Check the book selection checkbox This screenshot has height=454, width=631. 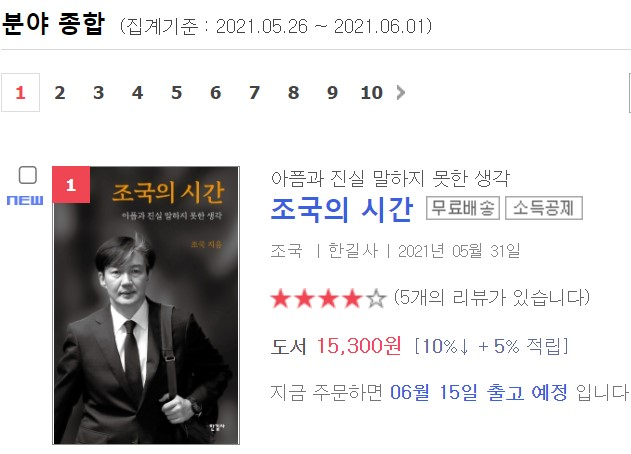(x=28, y=175)
